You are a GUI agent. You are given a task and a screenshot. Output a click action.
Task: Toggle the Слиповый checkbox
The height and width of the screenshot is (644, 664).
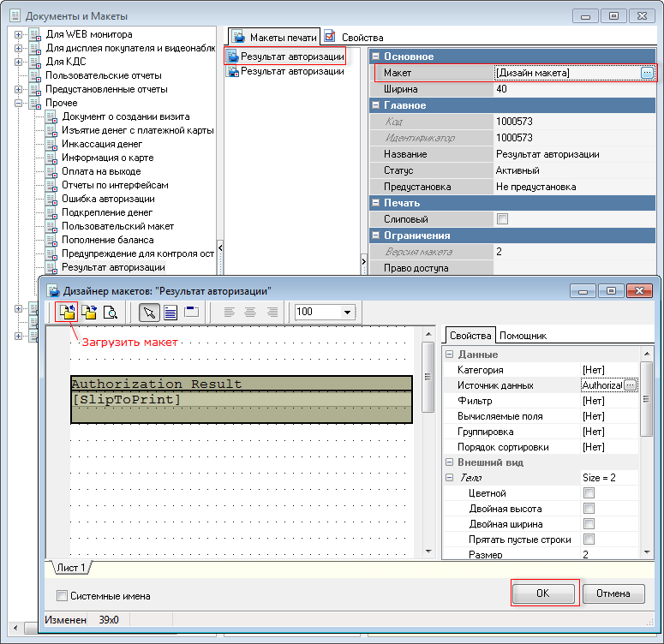(x=503, y=219)
